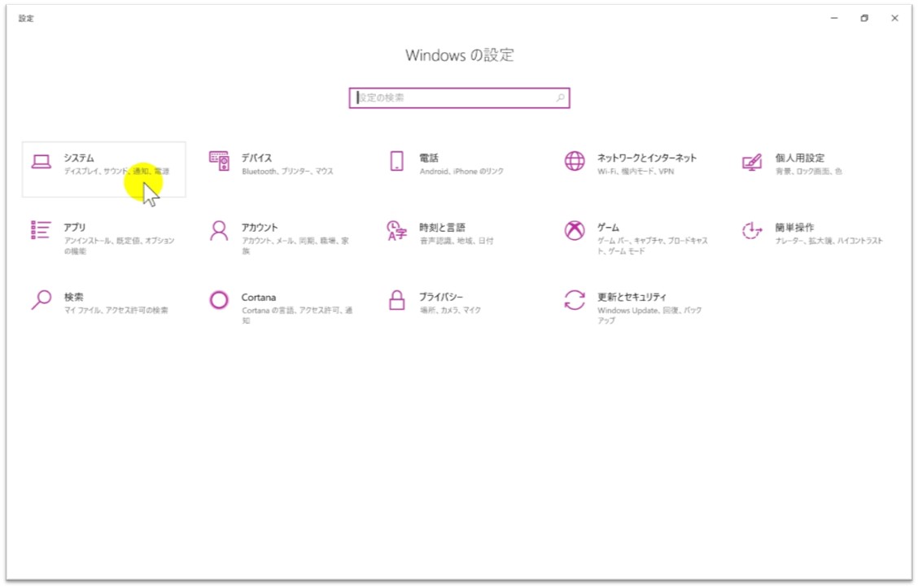
Task: Click the システム laptop icon
Action: point(41,162)
